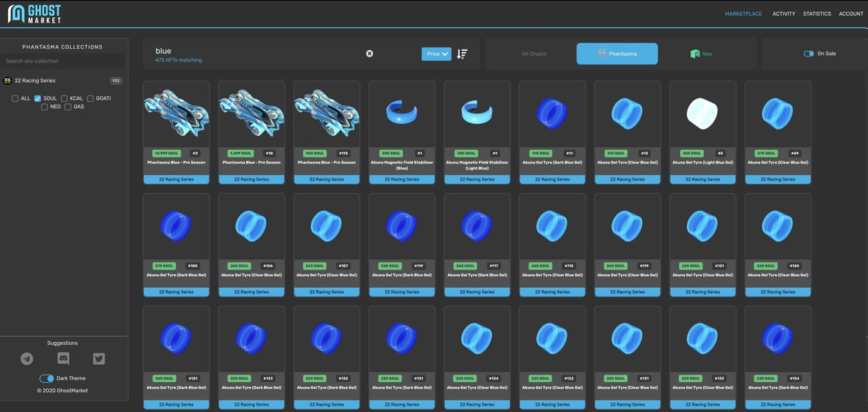Viewport: 868px width, 412px height.
Task: Open the Account menu
Action: point(851,14)
